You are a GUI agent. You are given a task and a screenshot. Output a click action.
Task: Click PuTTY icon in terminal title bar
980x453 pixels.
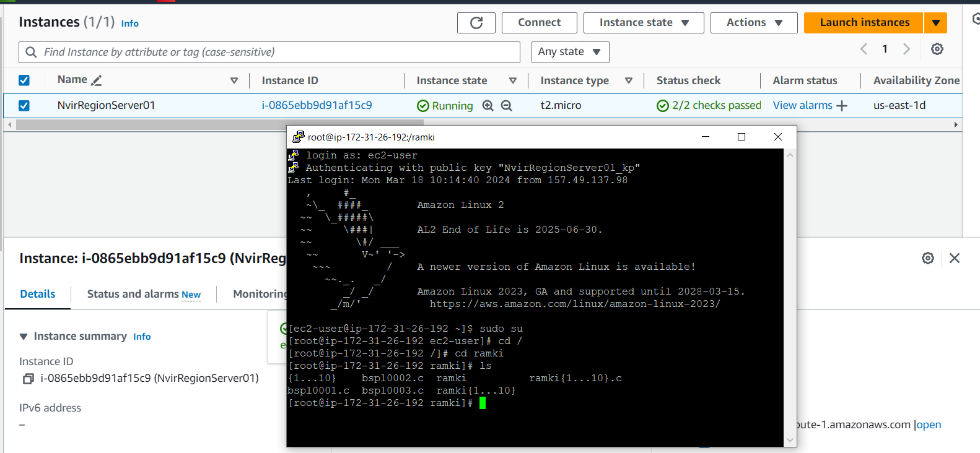click(299, 137)
